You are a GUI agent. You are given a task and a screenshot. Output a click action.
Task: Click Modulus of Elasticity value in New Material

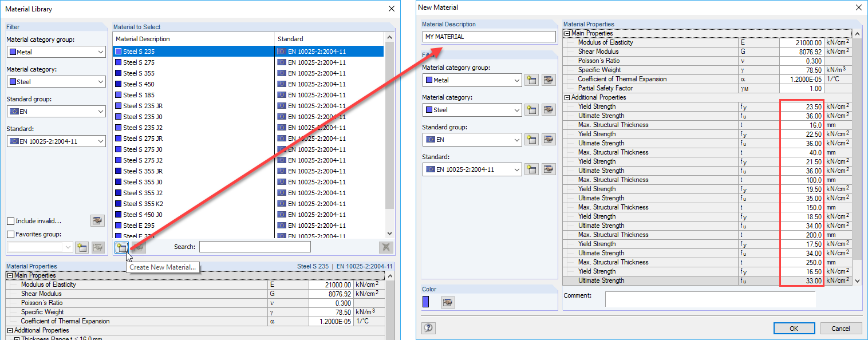coord(802,42)
